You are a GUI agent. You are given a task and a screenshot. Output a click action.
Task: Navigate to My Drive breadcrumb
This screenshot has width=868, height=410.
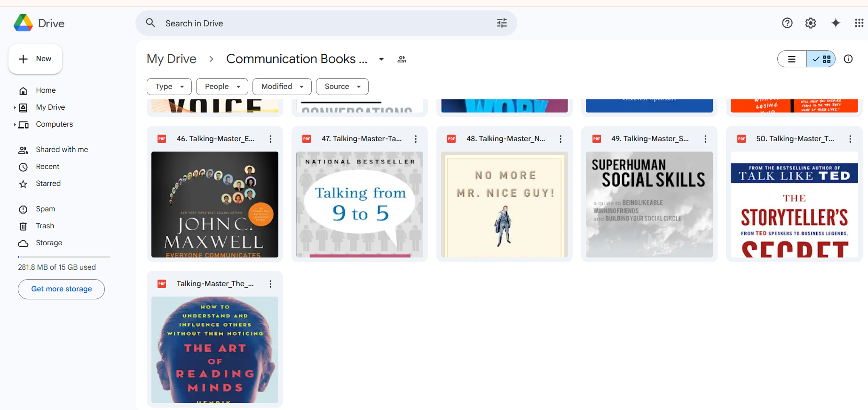(172, 59)
